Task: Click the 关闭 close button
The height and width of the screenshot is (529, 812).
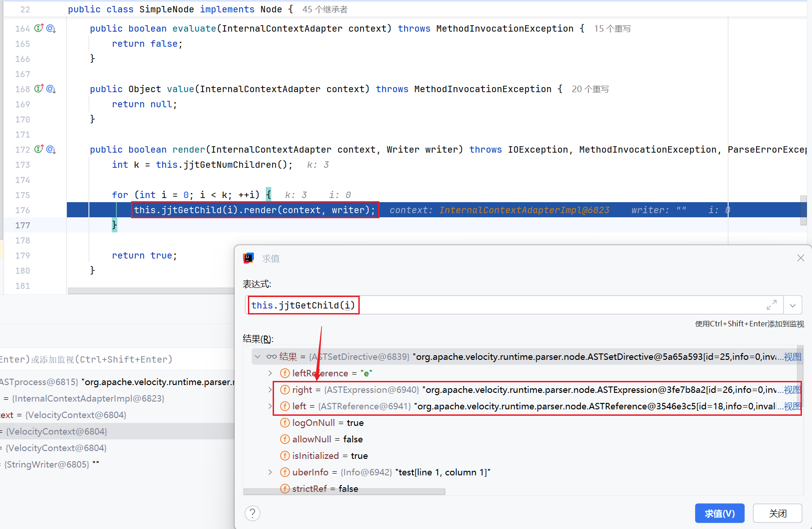Action: [778, 513]
